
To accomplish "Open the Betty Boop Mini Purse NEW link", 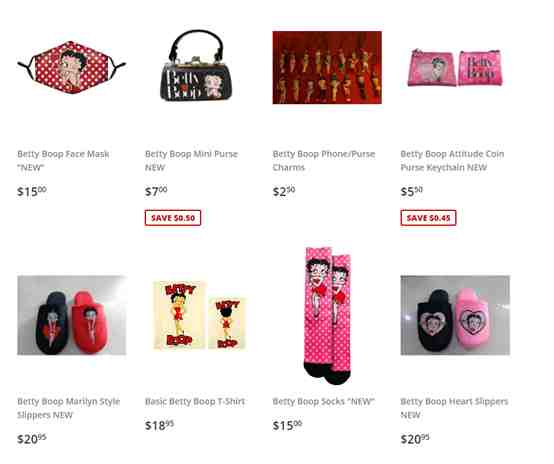I will [x=191, y=161].
